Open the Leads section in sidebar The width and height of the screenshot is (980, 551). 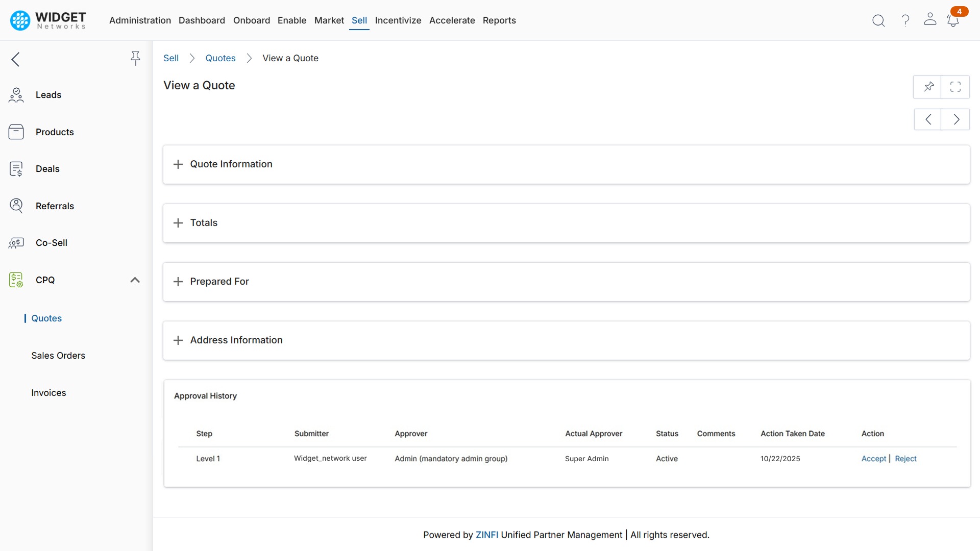16,94
